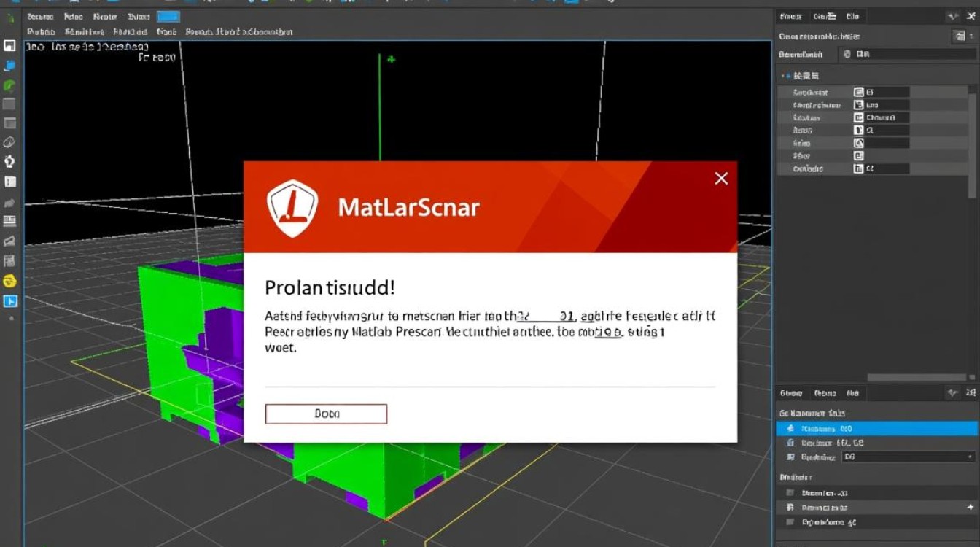Click the paperclip link icon in the left sidebar

9,142
